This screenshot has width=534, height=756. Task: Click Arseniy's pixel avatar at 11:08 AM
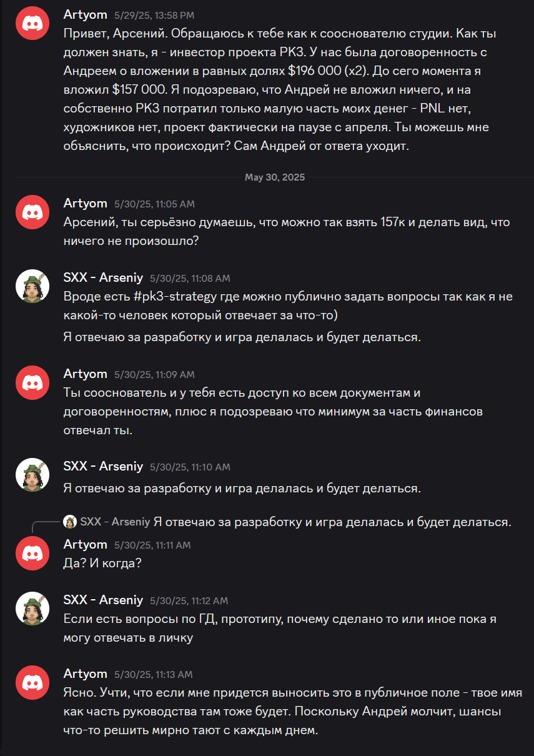[32, 287]
